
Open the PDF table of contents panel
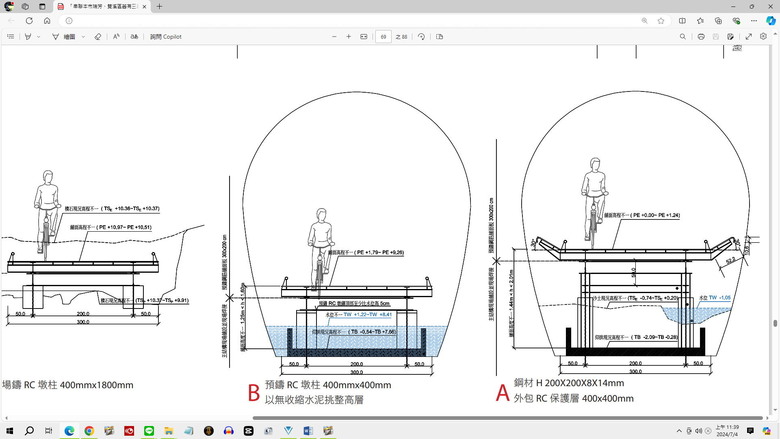(10, 36)
